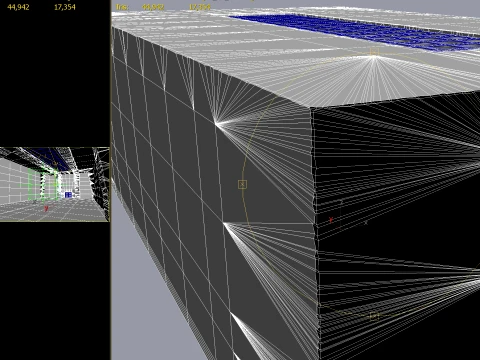The width and height of the screenshot is (480, 360).
Task: Select the green wireframe object in the small viewport
Action: (x=43, y=185)
